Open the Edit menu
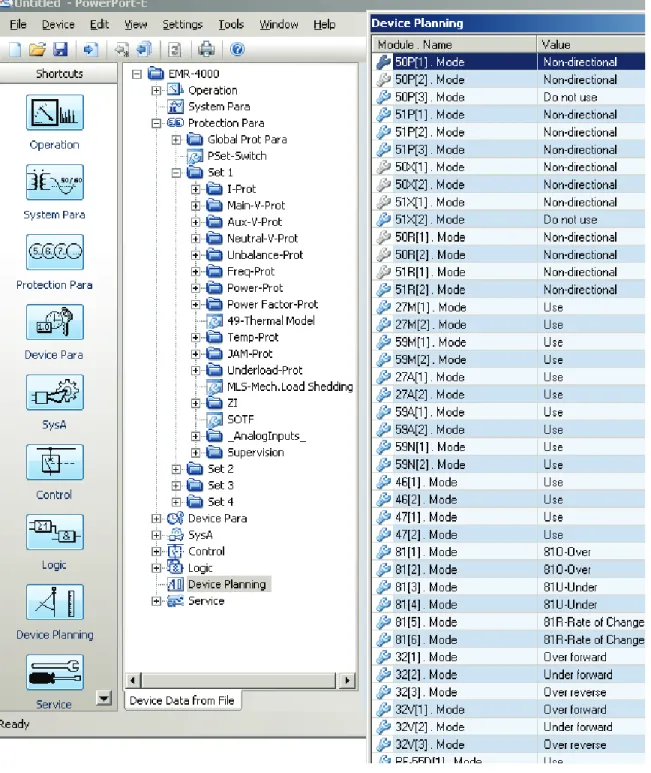Image resolution: width=651 pixels, height=773 pixels. [99, 24]
